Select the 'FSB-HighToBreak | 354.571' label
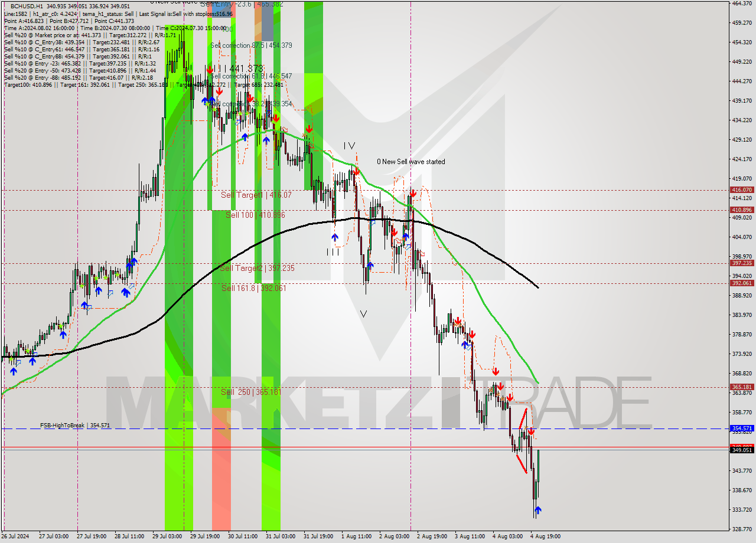The image size is (756, 543). pyautogui.click(x=75, y=425)
